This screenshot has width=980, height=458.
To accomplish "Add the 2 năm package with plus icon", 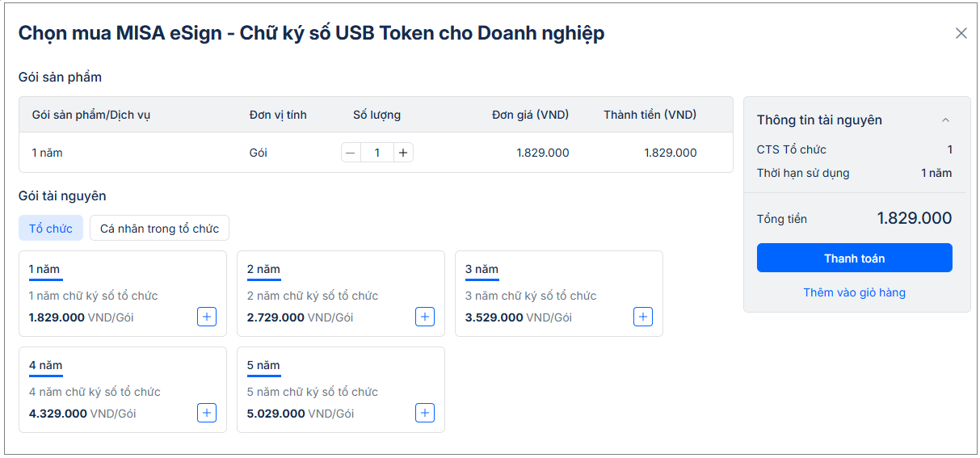I will pos(425,317).
